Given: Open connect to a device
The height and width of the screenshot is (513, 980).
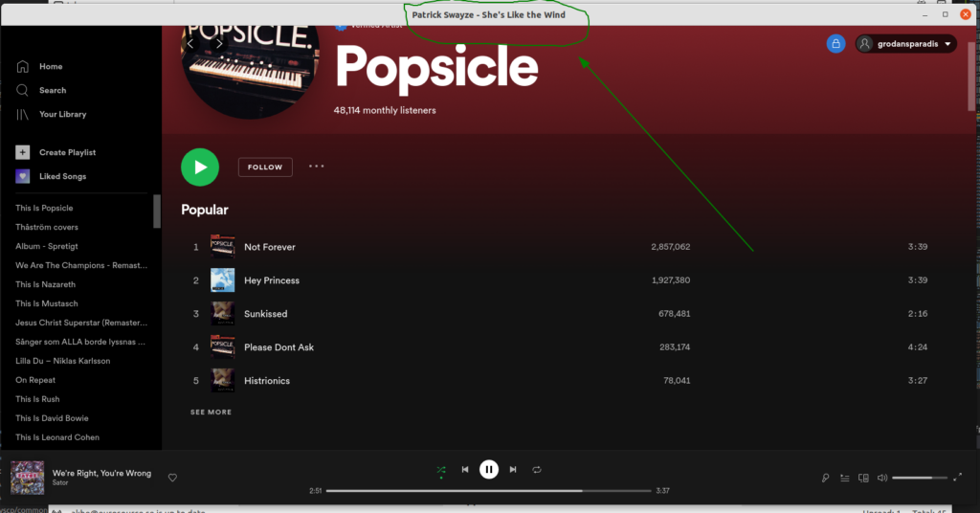Looking at the screenshot, I should [863, 478].
